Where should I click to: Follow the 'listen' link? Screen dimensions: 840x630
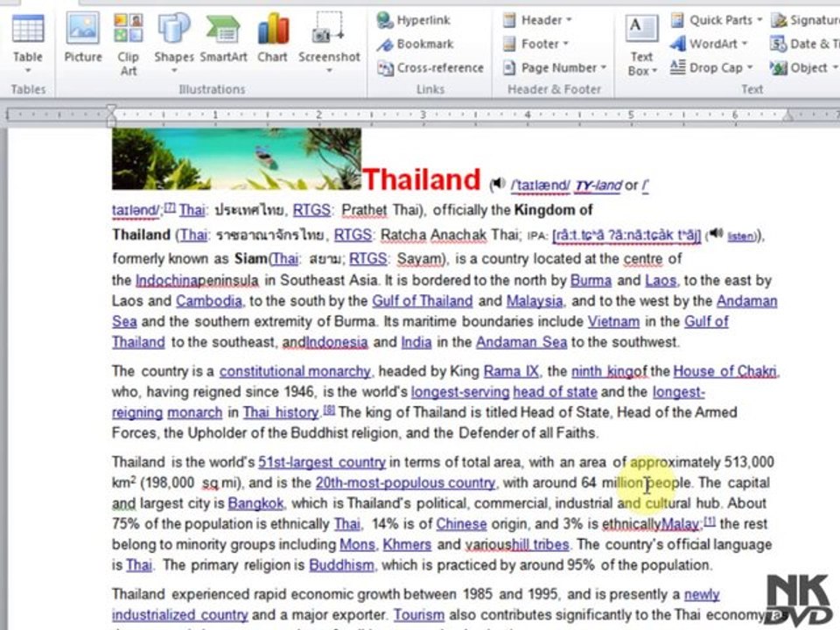[x=741, y=236]
